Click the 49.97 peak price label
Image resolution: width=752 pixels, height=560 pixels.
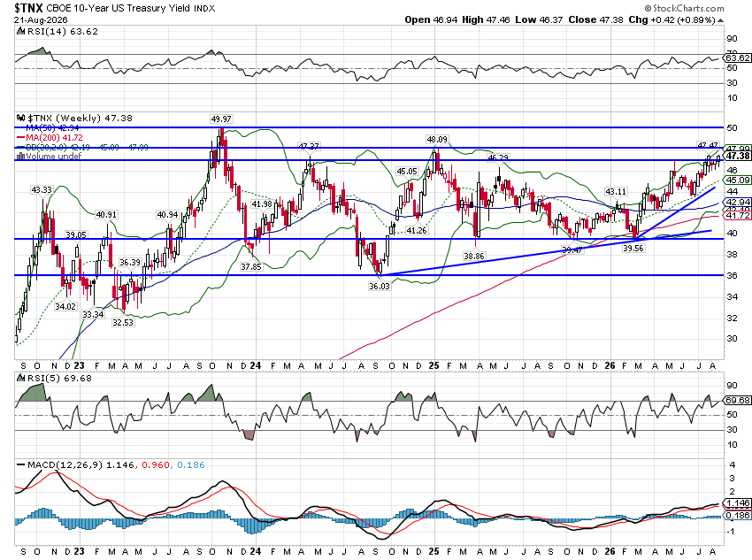[220, 119]
